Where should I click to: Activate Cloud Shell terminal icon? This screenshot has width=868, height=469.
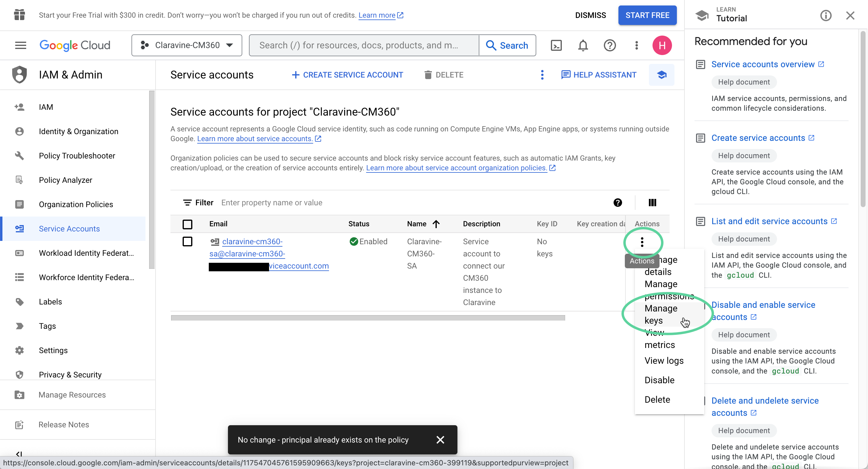click(x=556, y=45)
